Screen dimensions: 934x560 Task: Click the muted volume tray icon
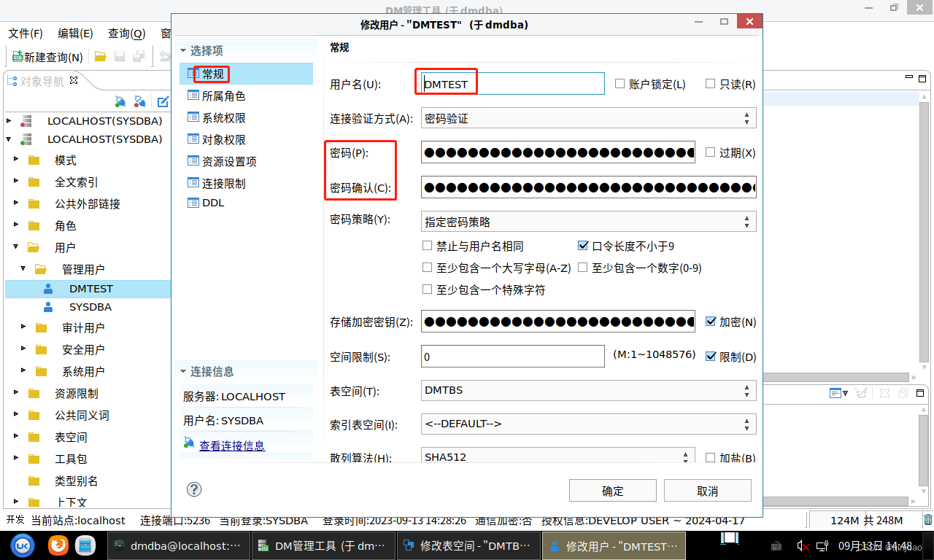coord(803,545)
